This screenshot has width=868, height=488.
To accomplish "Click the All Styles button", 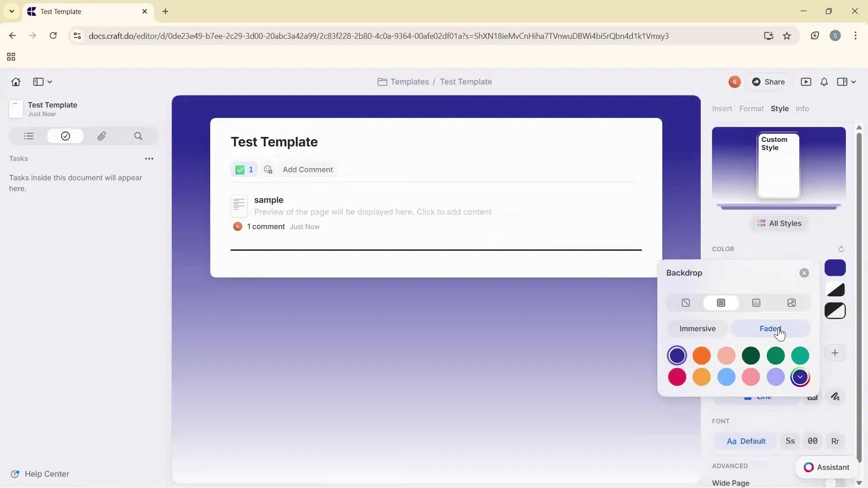I will pos(778,223).
